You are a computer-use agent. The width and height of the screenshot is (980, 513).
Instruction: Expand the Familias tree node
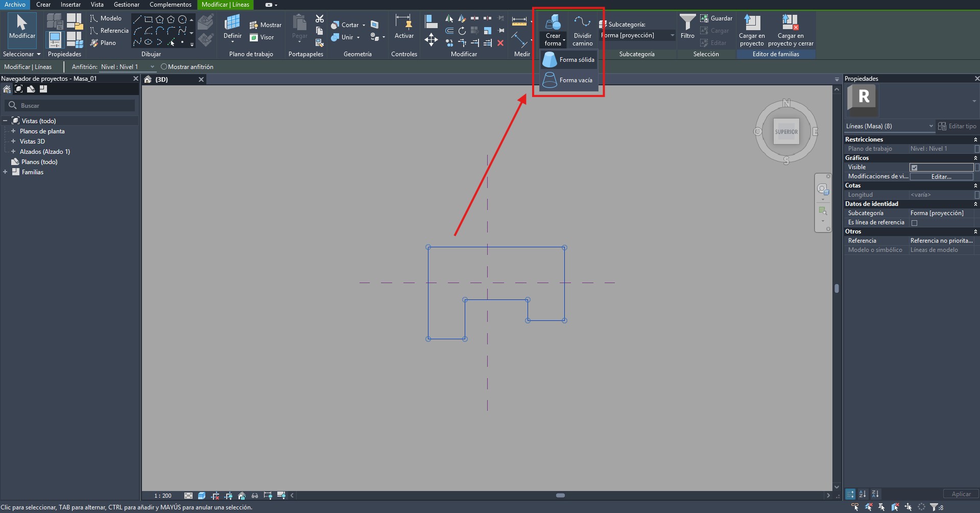coord(5,172)
